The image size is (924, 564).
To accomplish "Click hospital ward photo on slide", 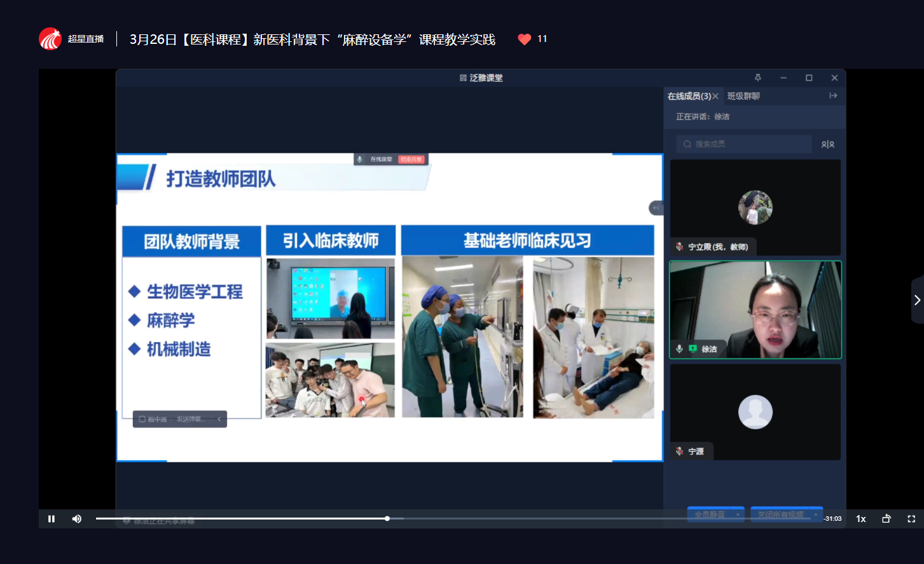I will click(x=593, y=337).
